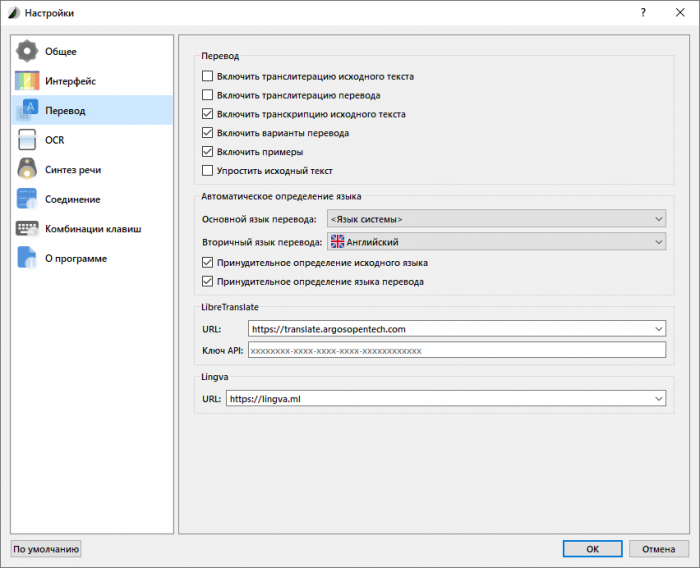The height and width of the screenshot is (568, 700).
Task: Disable Принудительное определение исходного языка
Action: pyautogui.click(x=208, y=263)
